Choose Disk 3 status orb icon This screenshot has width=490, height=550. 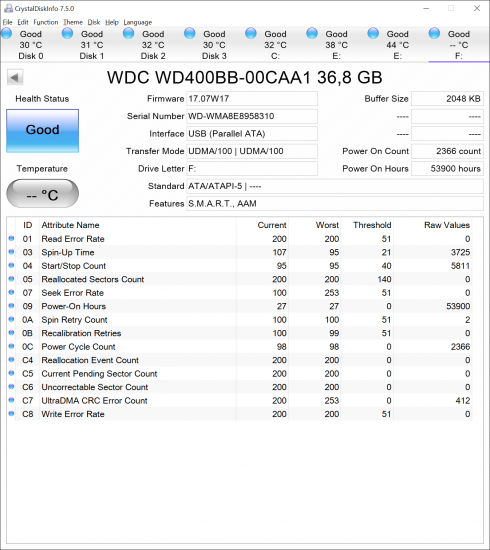pyautogui.click(x=190, y=34)
